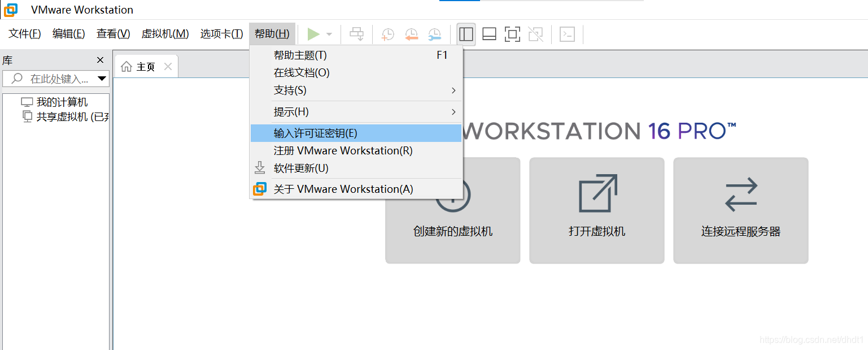This screenshot has width=868, height=350.
Task: Open the 文件(F) menu
Action: coord(25,34)
